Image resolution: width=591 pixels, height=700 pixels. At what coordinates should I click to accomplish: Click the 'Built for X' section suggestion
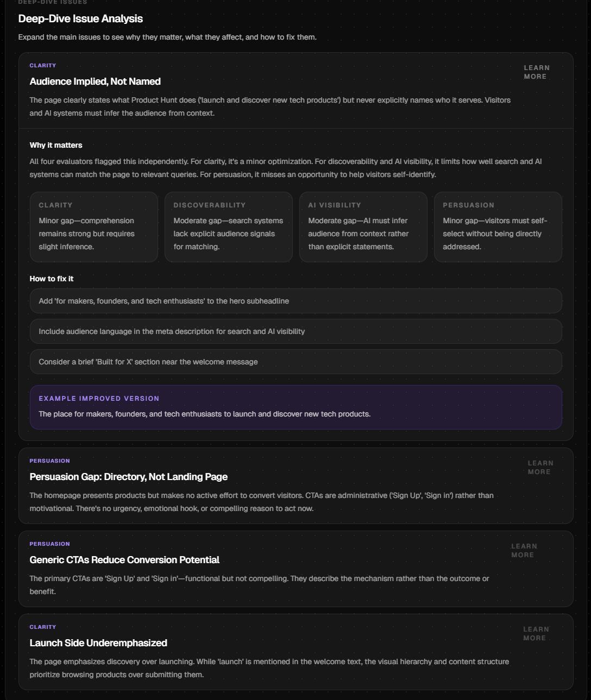tap(295, 362)
